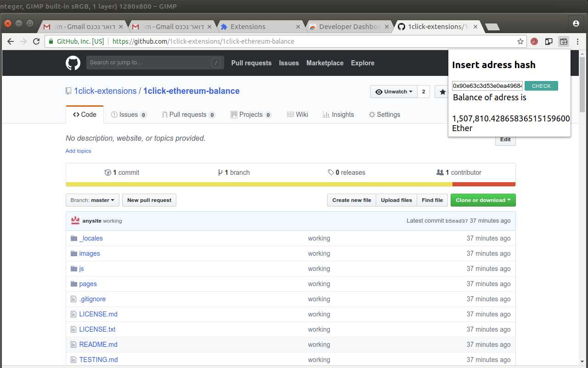Expand the Clone or download menu

point(483,200)
